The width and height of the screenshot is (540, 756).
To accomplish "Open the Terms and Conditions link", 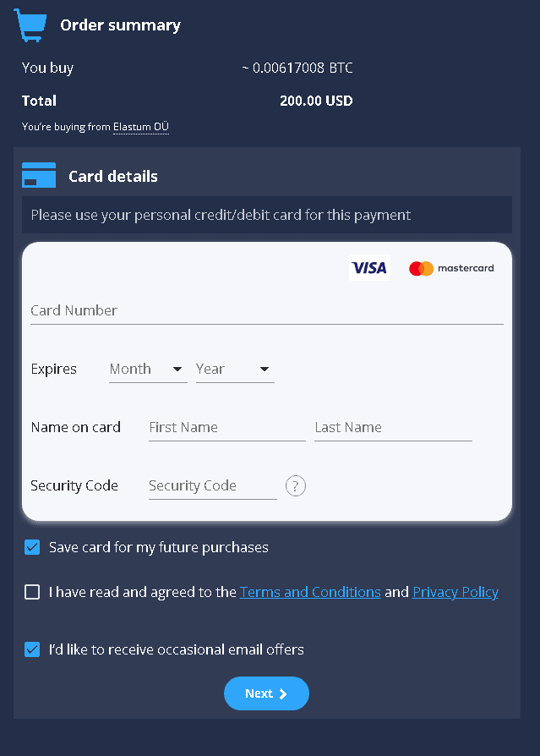I will (310, 592).
